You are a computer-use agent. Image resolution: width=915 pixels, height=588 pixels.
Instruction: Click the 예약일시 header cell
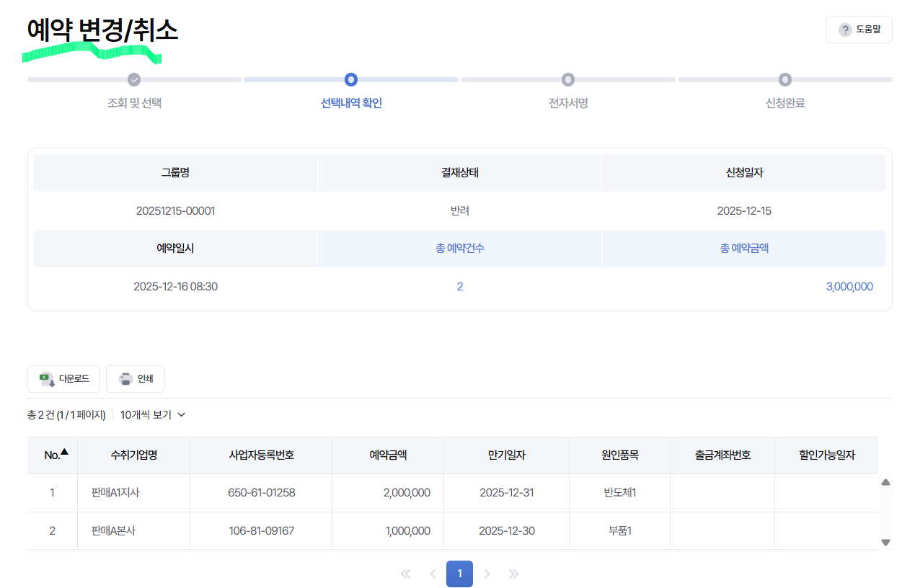(x=175, y=249)
